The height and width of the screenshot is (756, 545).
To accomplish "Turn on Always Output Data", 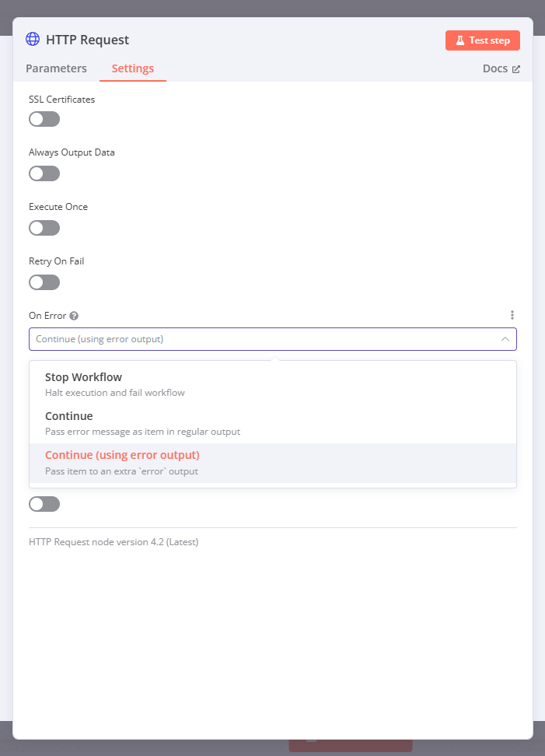I will point(44,173).
